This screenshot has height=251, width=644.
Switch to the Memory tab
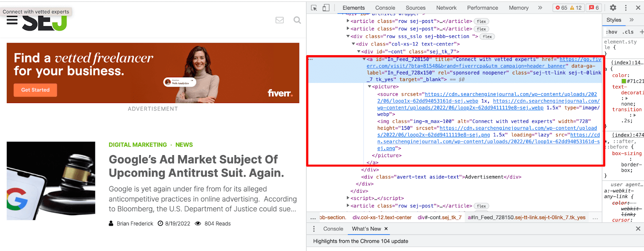(x=519, y=8)
